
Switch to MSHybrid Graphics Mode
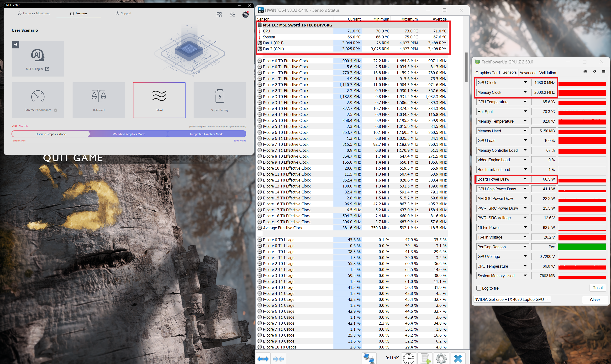point(129,134)
